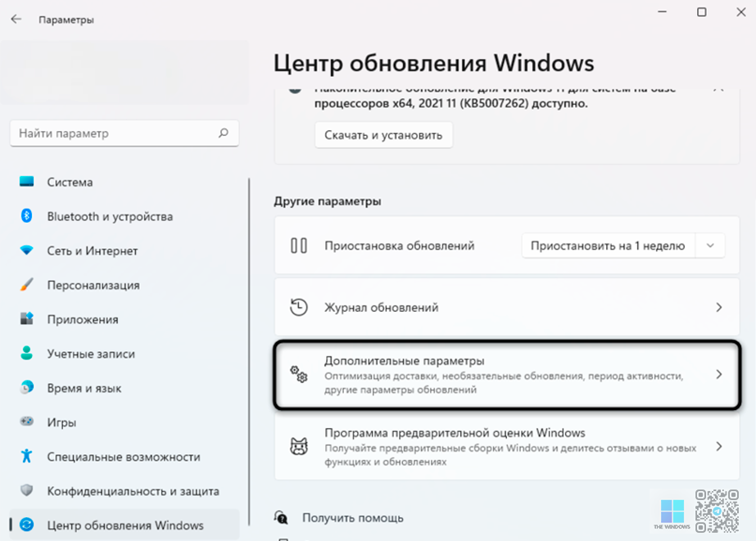Viewport: 756px width, 541px height.
Task: Click the Учетные записи person icon
Action: pyautogui.click(x=26, y=353)
